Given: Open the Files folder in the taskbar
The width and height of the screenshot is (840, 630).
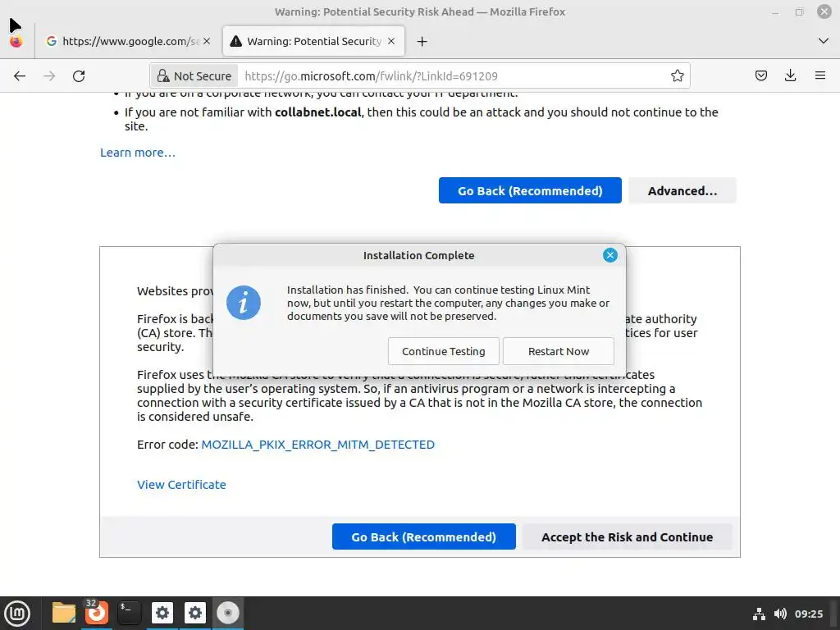Looking at the screenshot, I should click(64, 613).
